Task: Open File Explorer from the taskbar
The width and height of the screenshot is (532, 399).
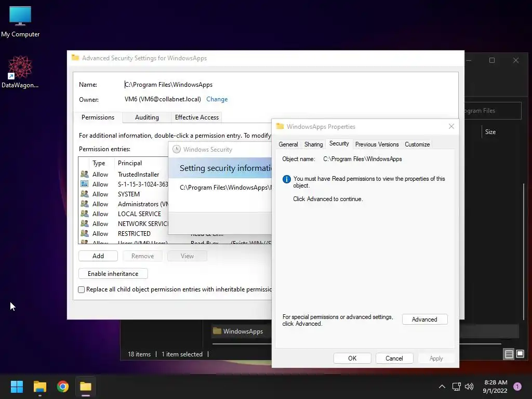Action: [39, 387]
